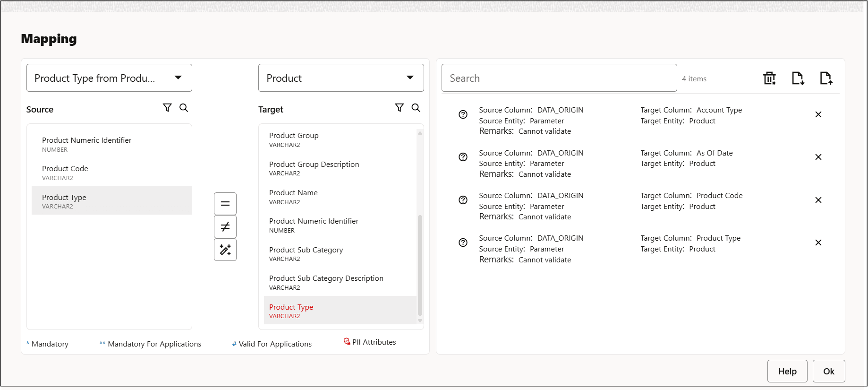The height and width of the screenshot is (390, 868).
Task: Remove the Product Code target mapping row
Action: point(818,200)
